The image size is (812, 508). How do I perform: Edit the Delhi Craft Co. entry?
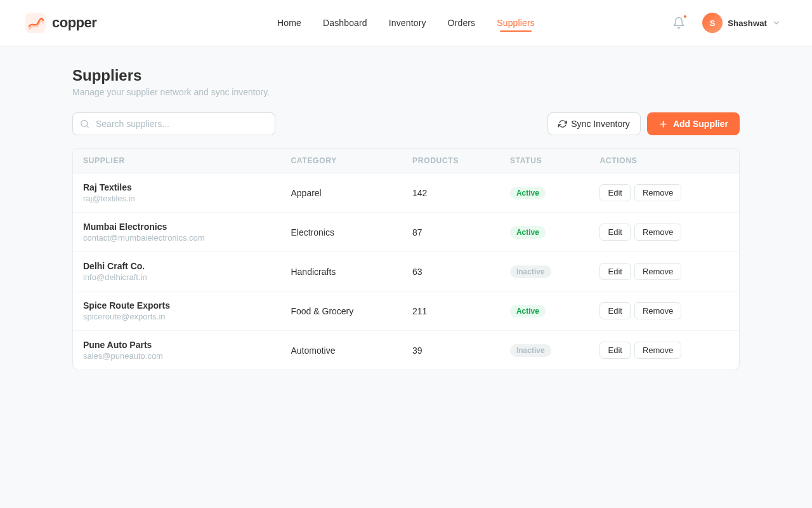tap(615, 272)
